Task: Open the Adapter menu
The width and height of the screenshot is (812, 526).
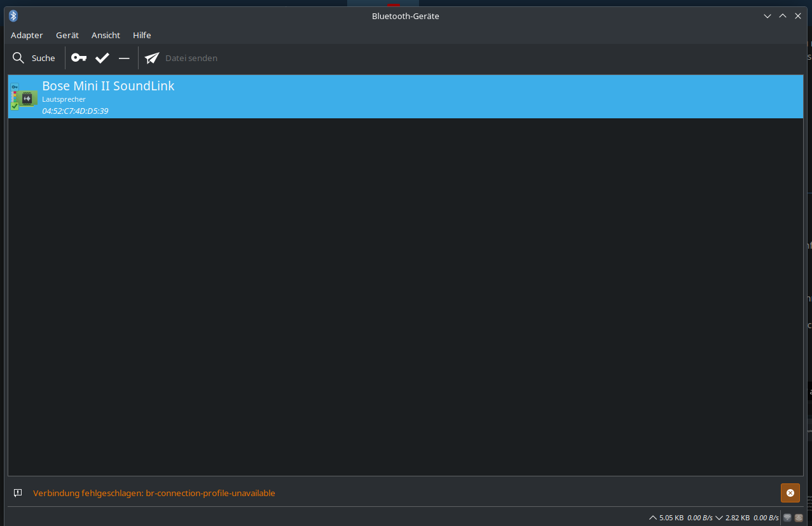Action: point(27,35)
